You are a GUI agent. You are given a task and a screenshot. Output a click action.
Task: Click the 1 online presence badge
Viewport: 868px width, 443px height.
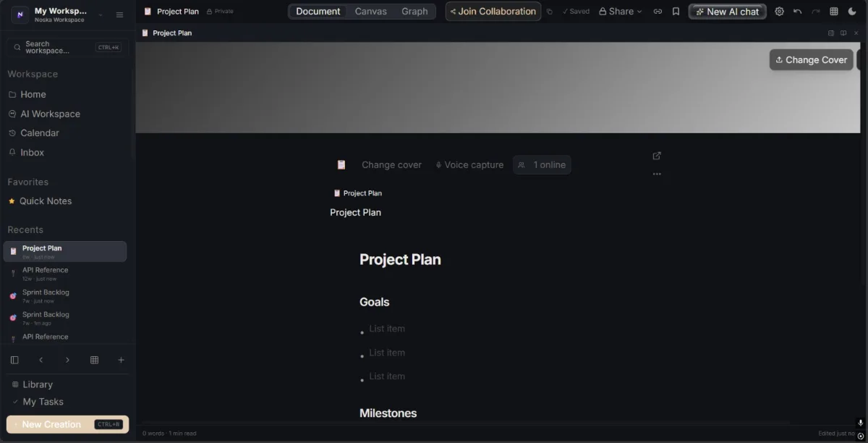(x=542, y=165)
